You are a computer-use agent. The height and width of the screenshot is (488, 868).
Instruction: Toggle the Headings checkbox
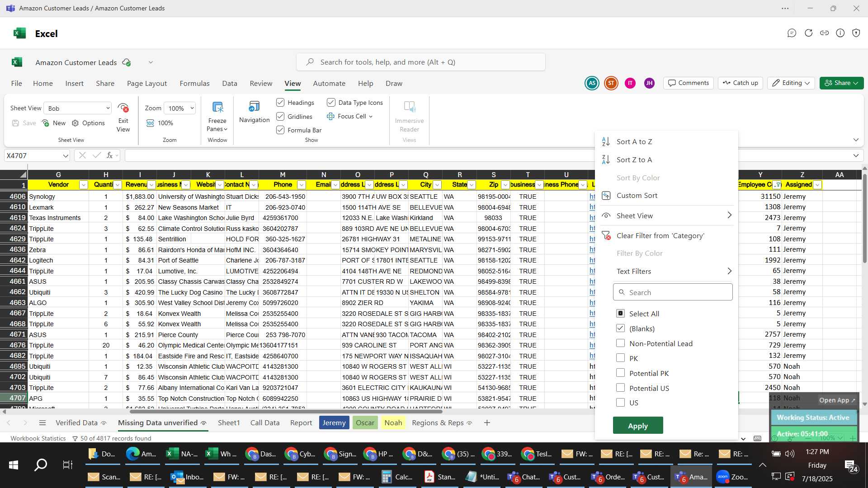tap(280, 103)
